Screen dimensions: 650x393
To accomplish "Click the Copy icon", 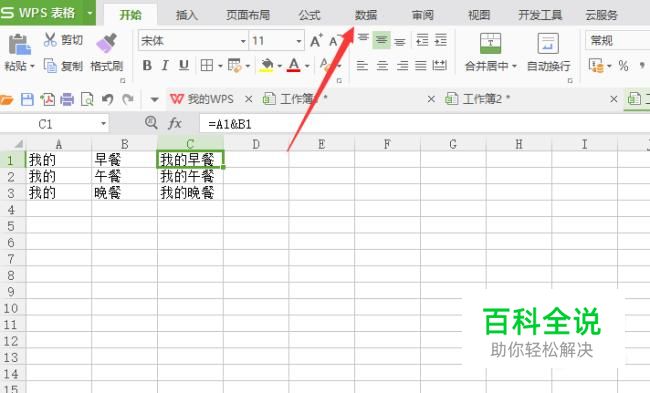I will [x=50, y=66].
